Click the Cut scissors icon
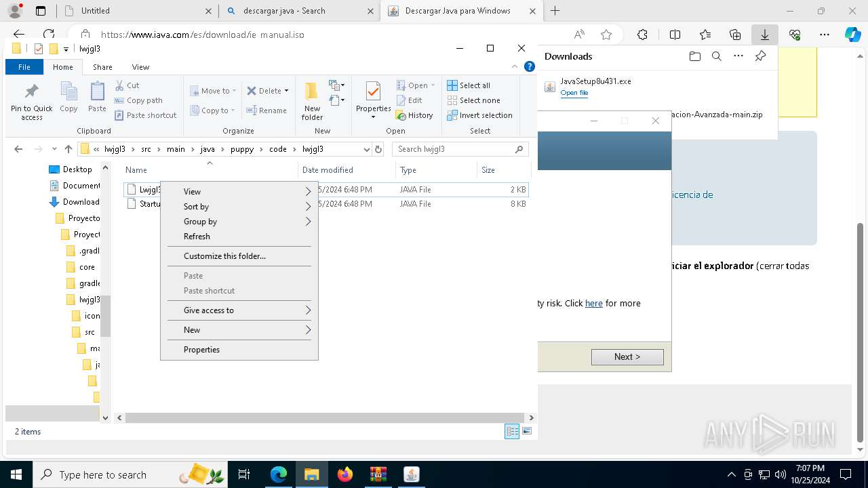This screenshot has width=868, height=488. point(119,85)
